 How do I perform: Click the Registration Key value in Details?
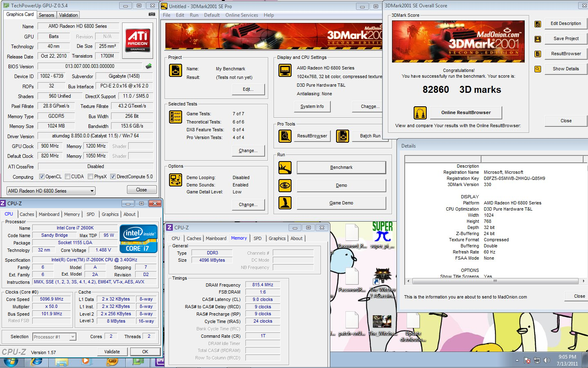(514, 179)
